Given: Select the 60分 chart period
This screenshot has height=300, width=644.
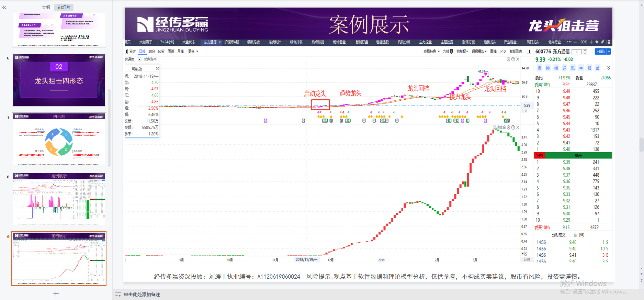Looking at the screenshot, I should tap(161, 52).
